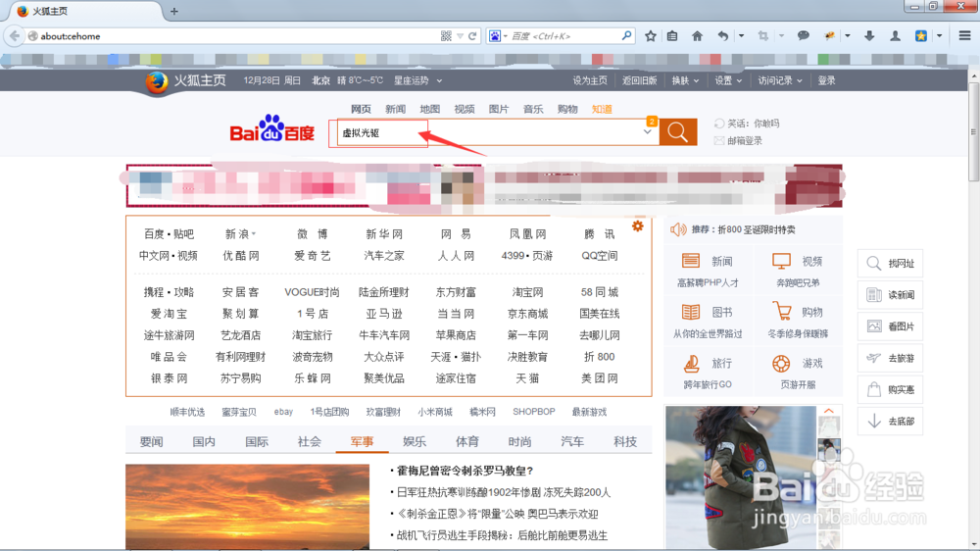Click the user account silhouette icon
Viewport: 980px width, 551px height.
tap(895, 36)
